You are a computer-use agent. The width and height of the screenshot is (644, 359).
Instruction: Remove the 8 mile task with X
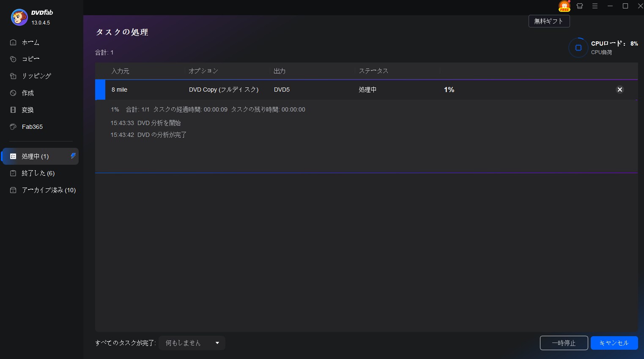click(x=619, y=90)
